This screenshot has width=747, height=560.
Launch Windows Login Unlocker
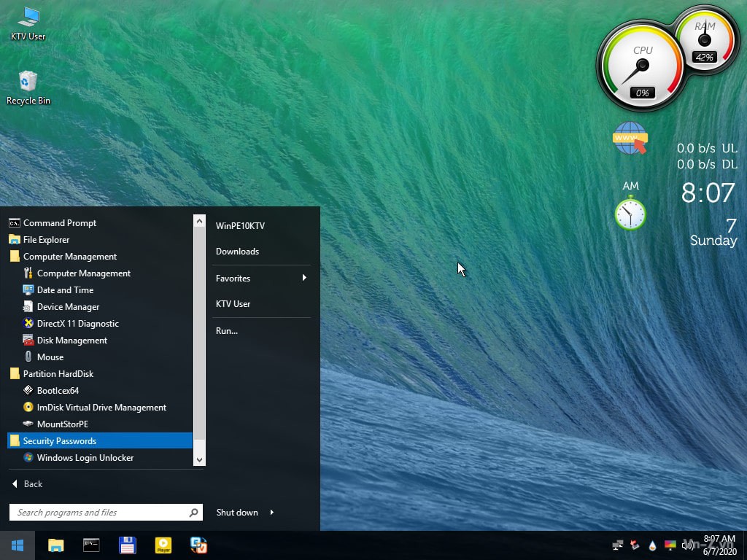pyautogui.click(x=85, y=458)
